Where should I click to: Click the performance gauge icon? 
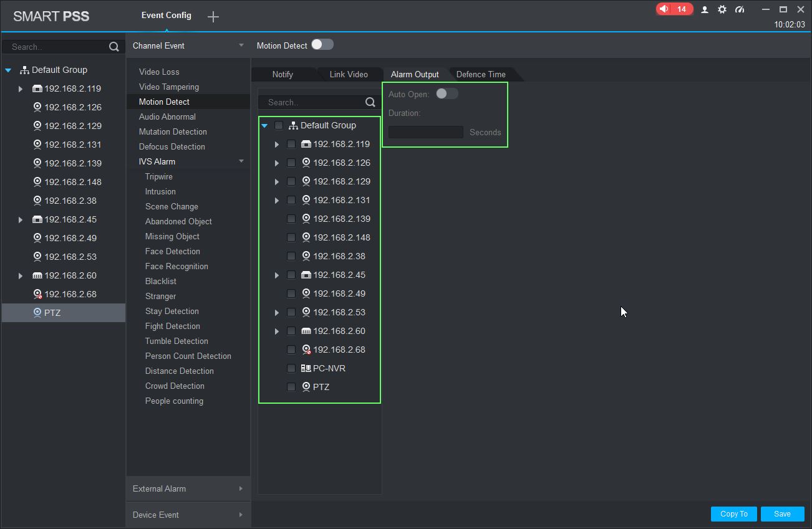click(740, 9)
